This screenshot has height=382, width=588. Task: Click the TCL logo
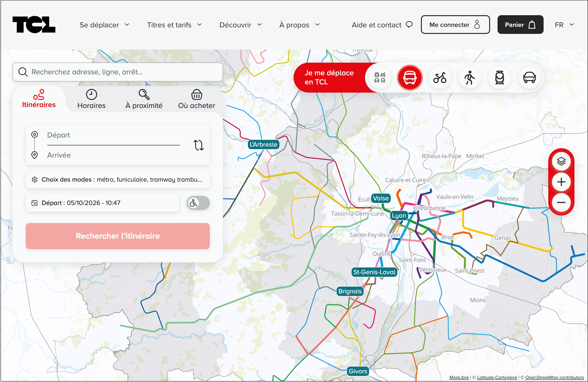pos(34,25)
